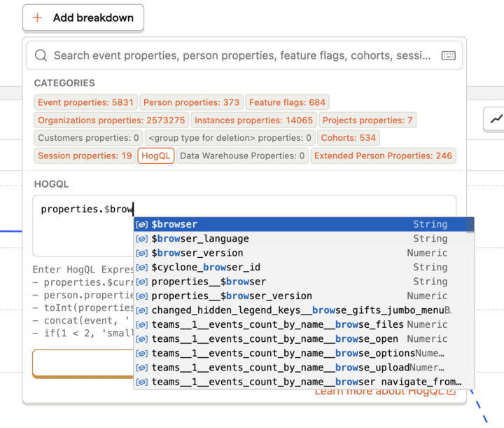Click the Add breakdown button
Image resolution: width=504 pixels, height=428 pixels.
tap(83, 18)
